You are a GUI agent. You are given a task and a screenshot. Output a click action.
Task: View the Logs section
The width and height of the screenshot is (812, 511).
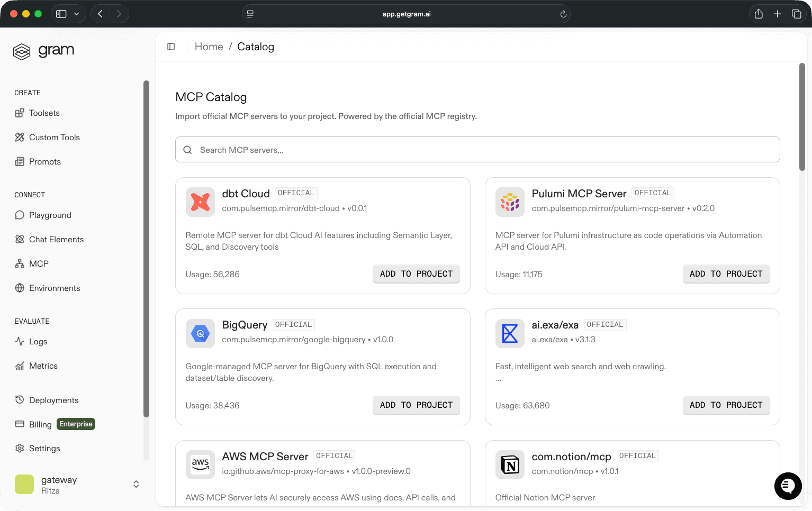pos(38,341)
